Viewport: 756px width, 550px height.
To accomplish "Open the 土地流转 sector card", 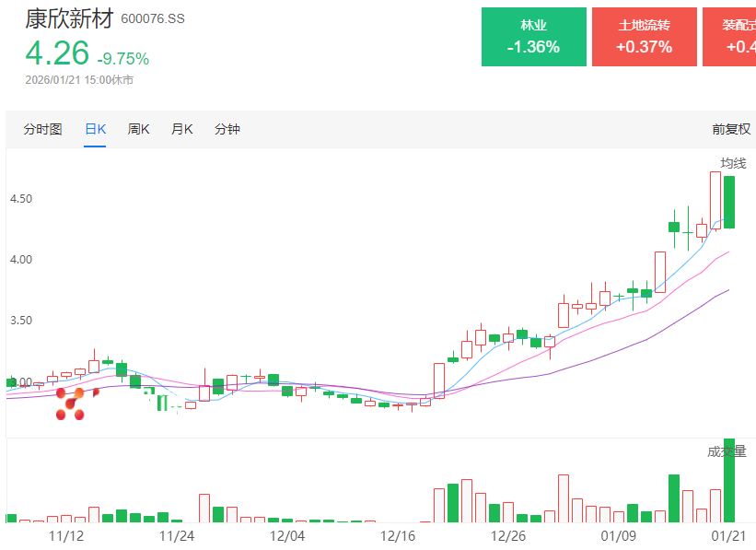I will click(x=644, y=37).
